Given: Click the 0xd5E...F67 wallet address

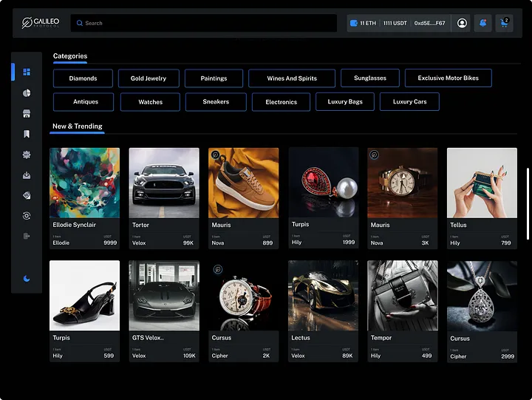Looking at the screenshot, I should click(429, 23).
